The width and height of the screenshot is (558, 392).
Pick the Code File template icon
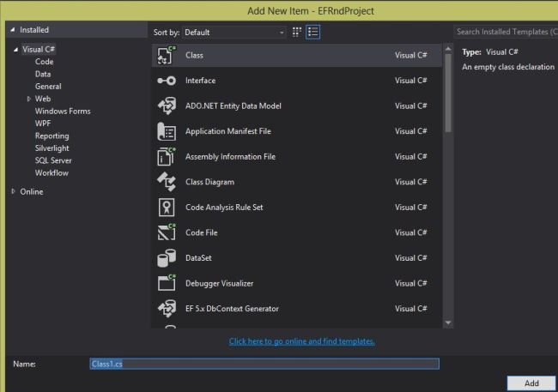click(x=167, y=232)
